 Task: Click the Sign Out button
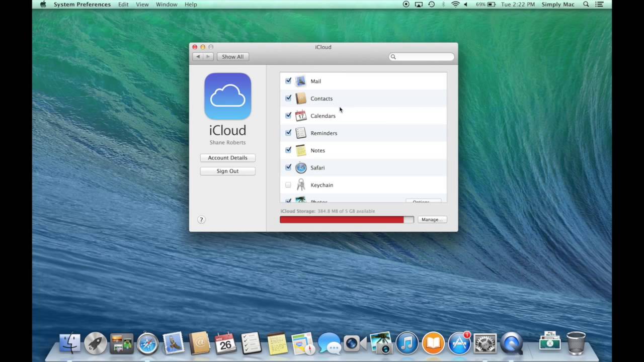(x=227, y=171)
